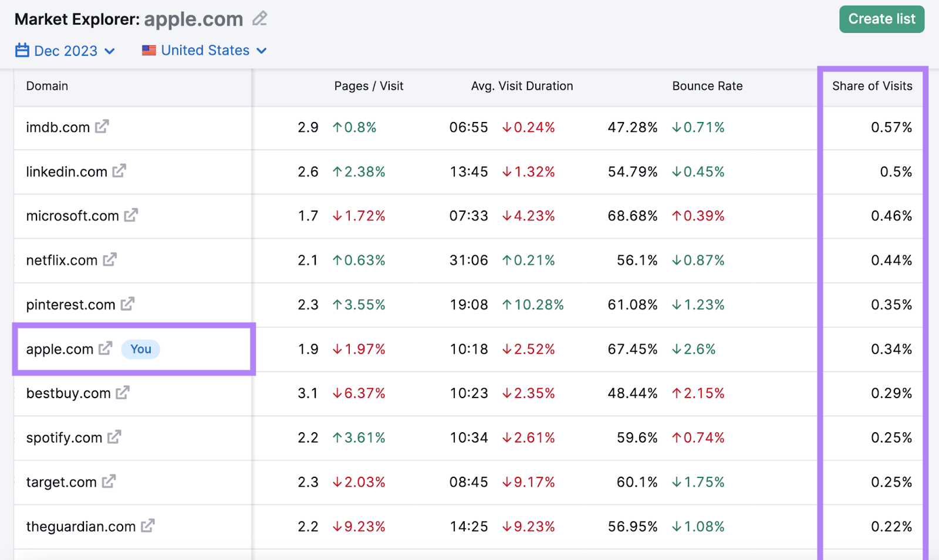Image resolution: width=939 pixels, height=560 pixels.
Task: Click pinterest.com duration change 10.28%
Action: [533, 305]
